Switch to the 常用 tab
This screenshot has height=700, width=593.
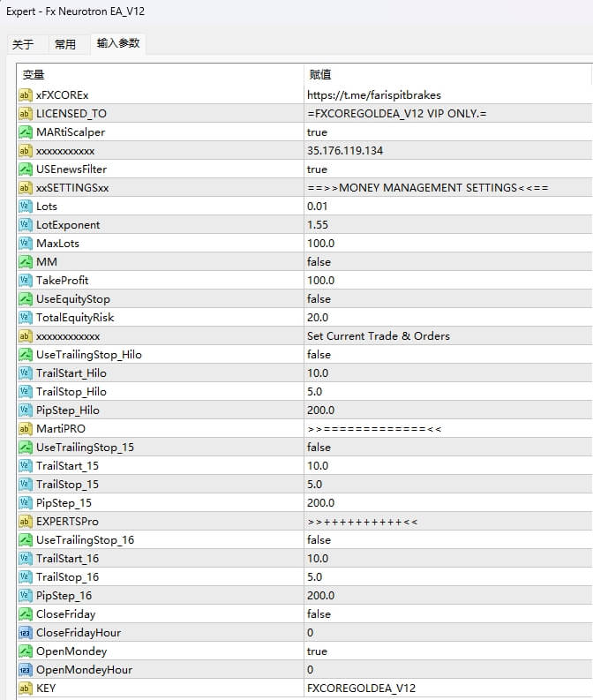(x=65, y=44)
